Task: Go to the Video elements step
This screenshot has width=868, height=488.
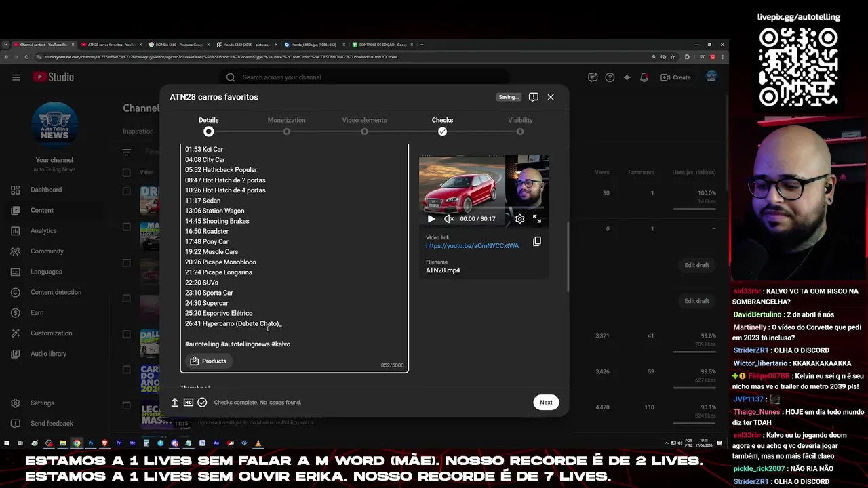Action: [364, 126]
